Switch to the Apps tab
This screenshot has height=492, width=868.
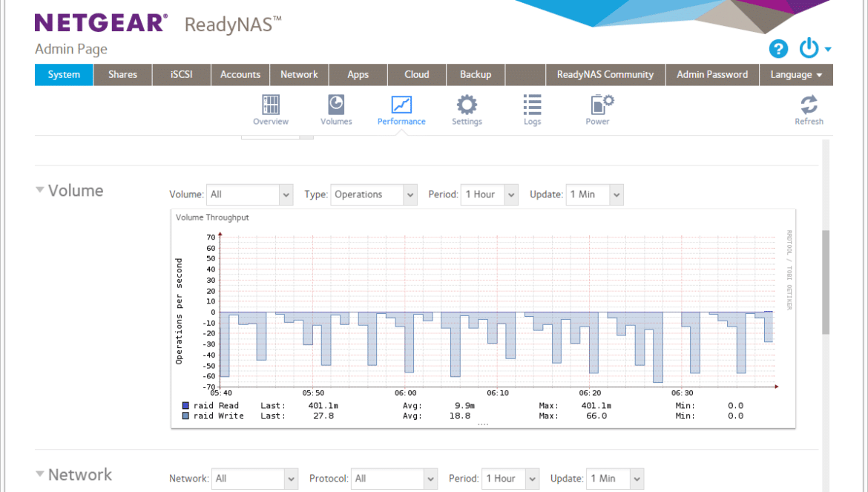[358, 75]
